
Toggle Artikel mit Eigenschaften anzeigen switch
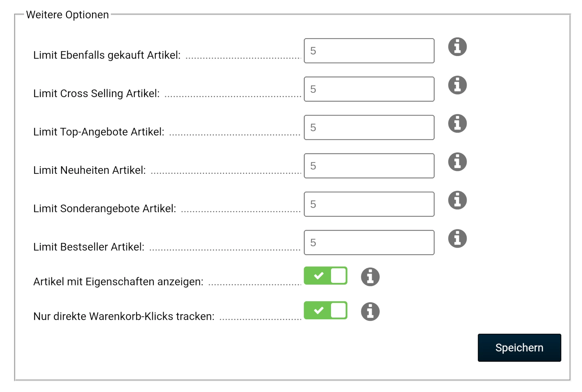pos(326,276)
